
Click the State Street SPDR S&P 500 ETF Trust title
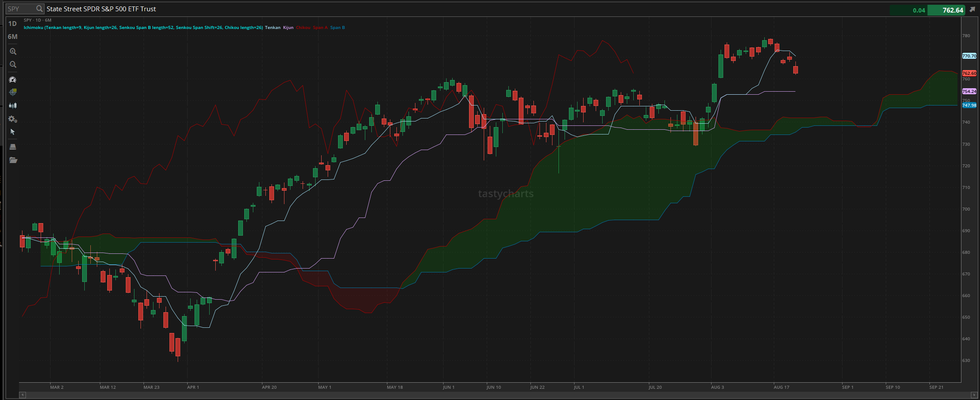(x=101, y=9)
